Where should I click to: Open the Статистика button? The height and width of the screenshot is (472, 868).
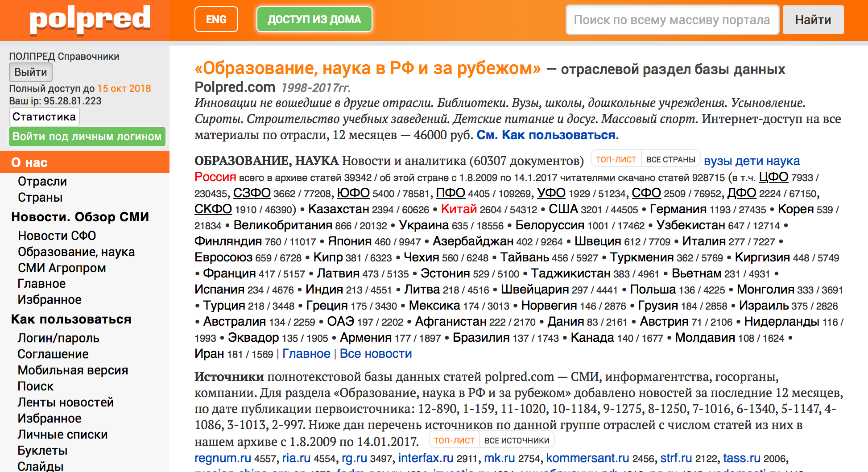44,117
